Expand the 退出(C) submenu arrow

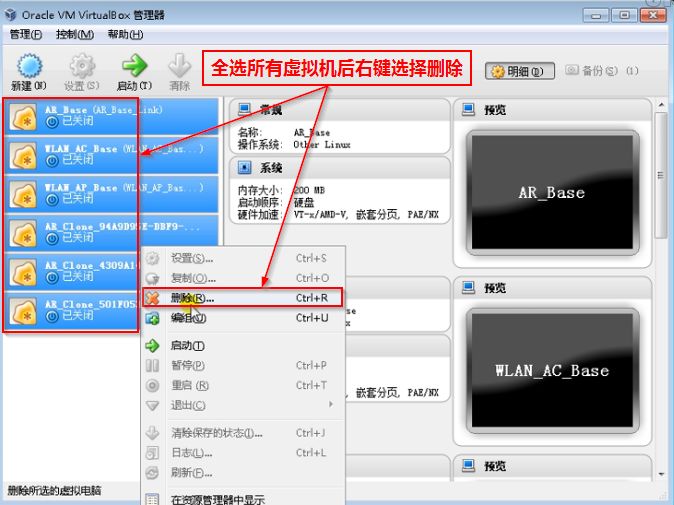pyautogui.click(x=331, y=404)
